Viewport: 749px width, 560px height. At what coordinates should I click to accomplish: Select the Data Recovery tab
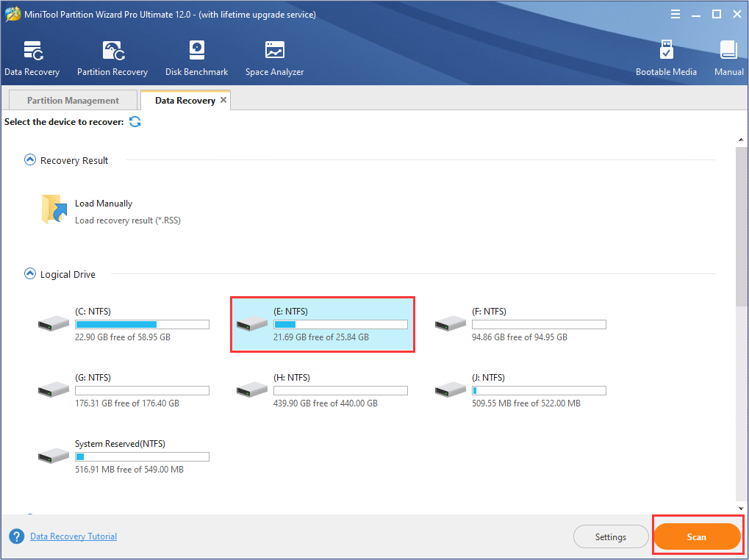185,100
